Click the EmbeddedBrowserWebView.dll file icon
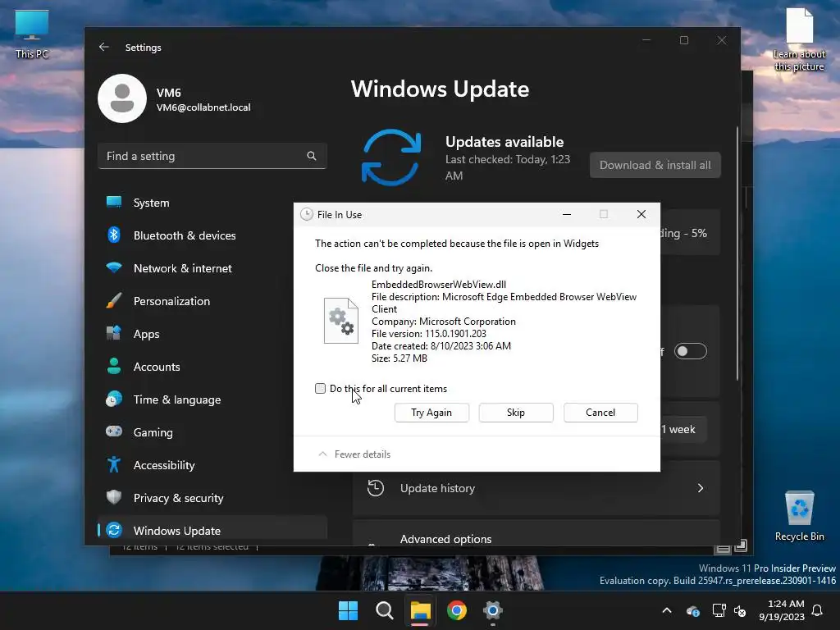The height and width of the screenshot is (630, 840). (x=340, y=321)
